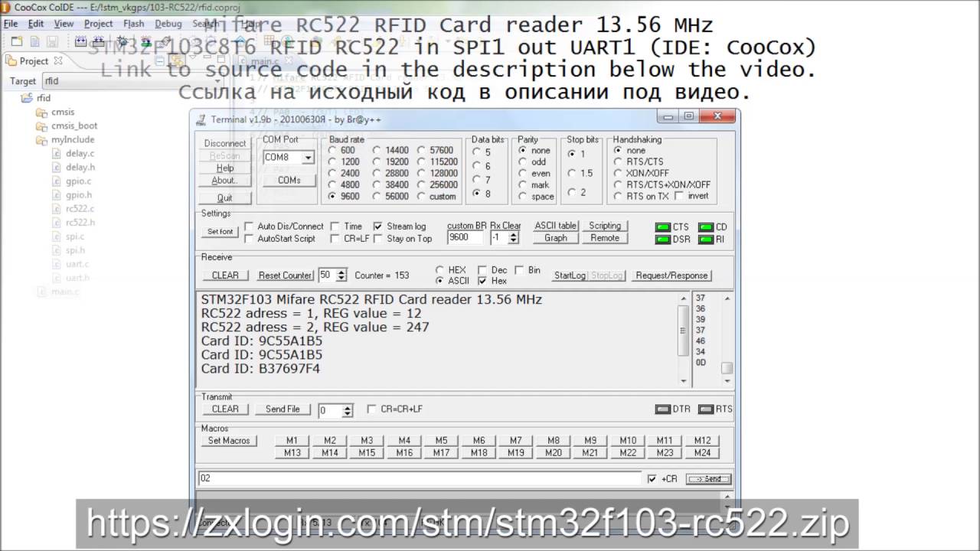The height and width of the screenshot is (551, 980).
Task: Open the Project menu in CoIDE
Action: (99, 24)
